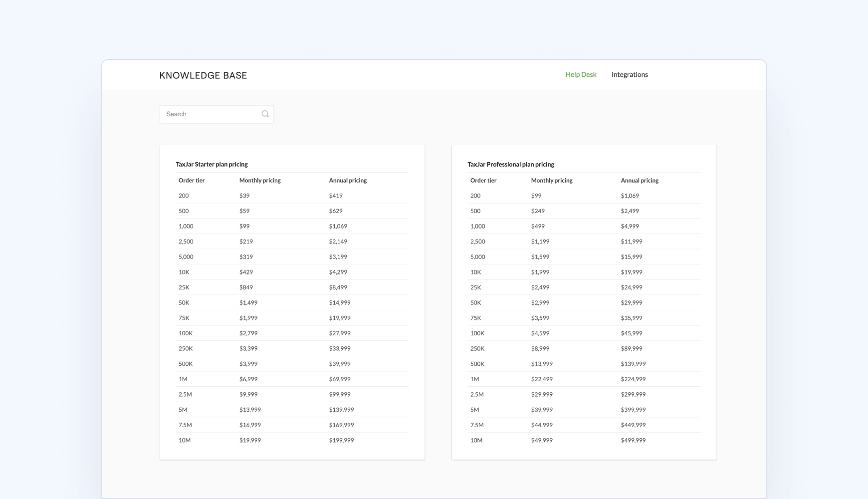Select the TaxJar Professional plan pricing heading

coord(511,164)
